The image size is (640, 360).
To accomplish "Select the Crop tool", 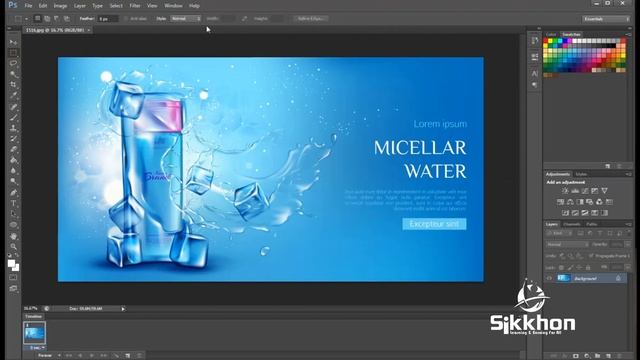I will coord(13,85).
